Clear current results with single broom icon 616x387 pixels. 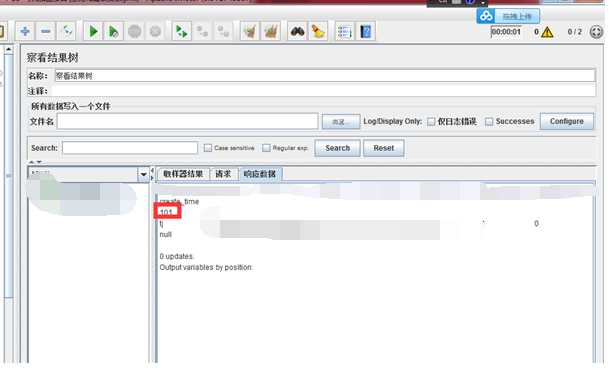tap(250, 31)
